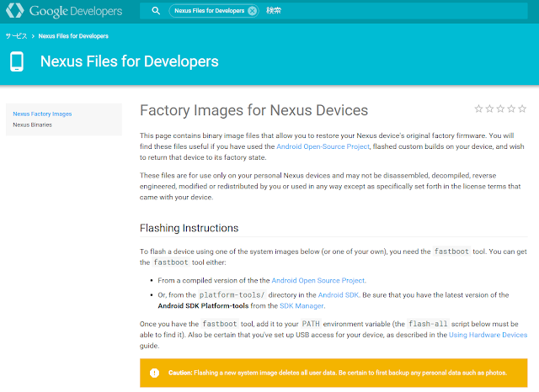
Task: Click the Caution warning banner text
Action: (338, 373)
